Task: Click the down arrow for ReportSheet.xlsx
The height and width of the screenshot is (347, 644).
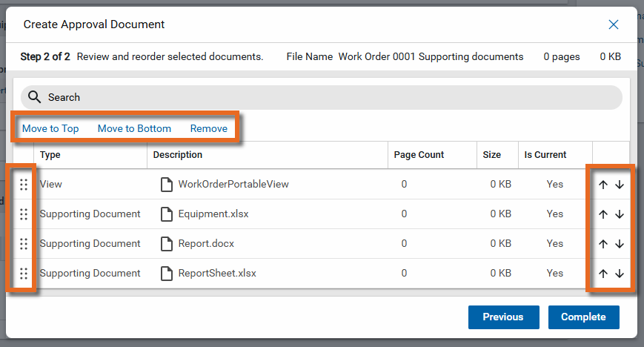Action: pos(620,274)
